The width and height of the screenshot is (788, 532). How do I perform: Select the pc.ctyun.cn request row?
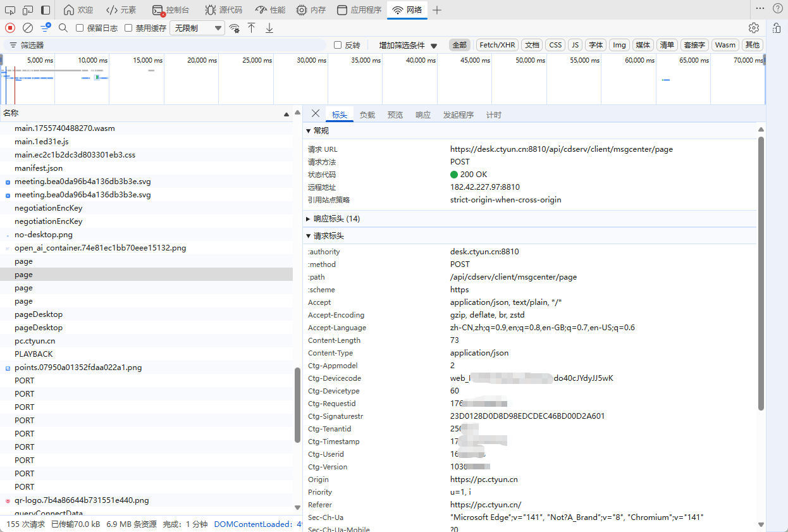pyautogui.click(x=35, y=341)
